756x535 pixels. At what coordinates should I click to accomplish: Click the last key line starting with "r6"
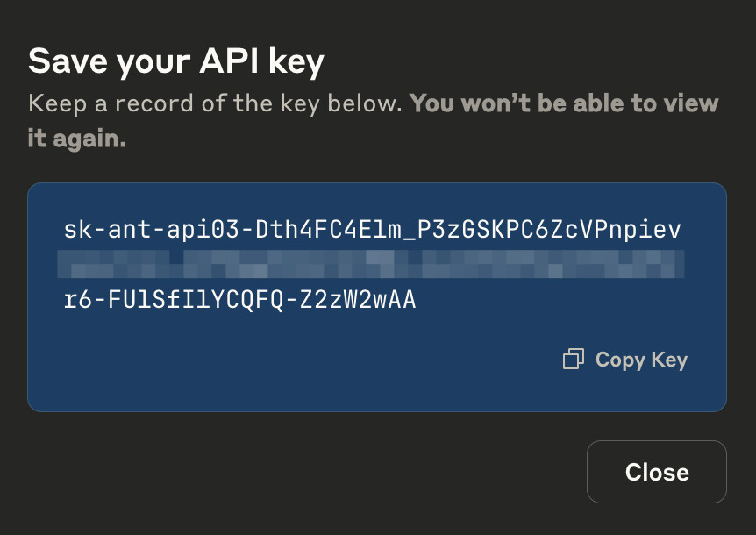239,301
